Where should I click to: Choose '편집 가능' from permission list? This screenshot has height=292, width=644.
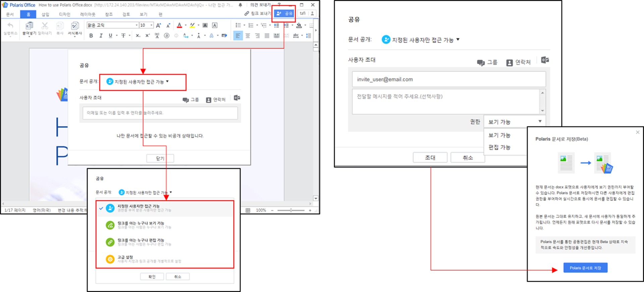pyautogui.click(x=499, y=147)
